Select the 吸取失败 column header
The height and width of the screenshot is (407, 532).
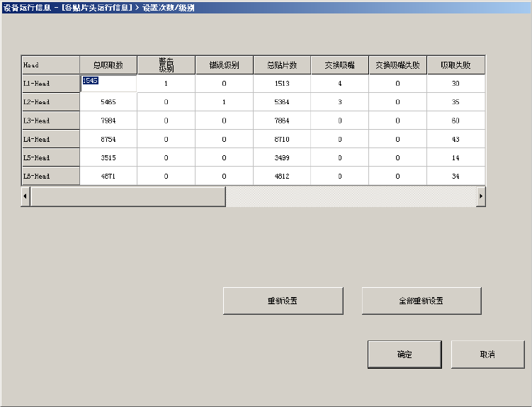click(455, 65)
